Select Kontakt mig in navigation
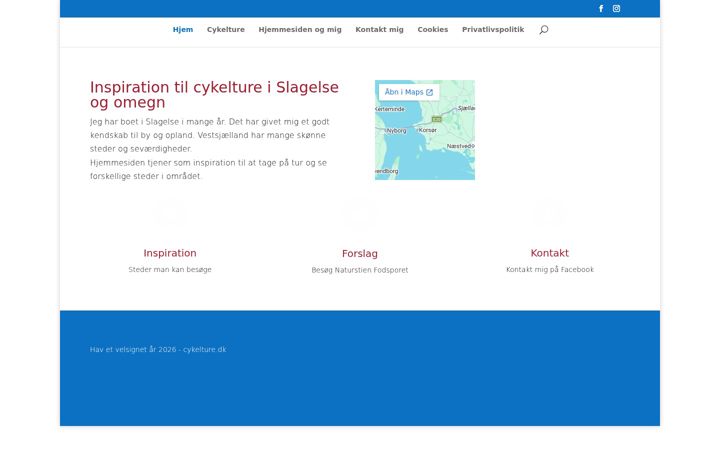This screenshot has width=720, height=450. [x=379, y=29]
